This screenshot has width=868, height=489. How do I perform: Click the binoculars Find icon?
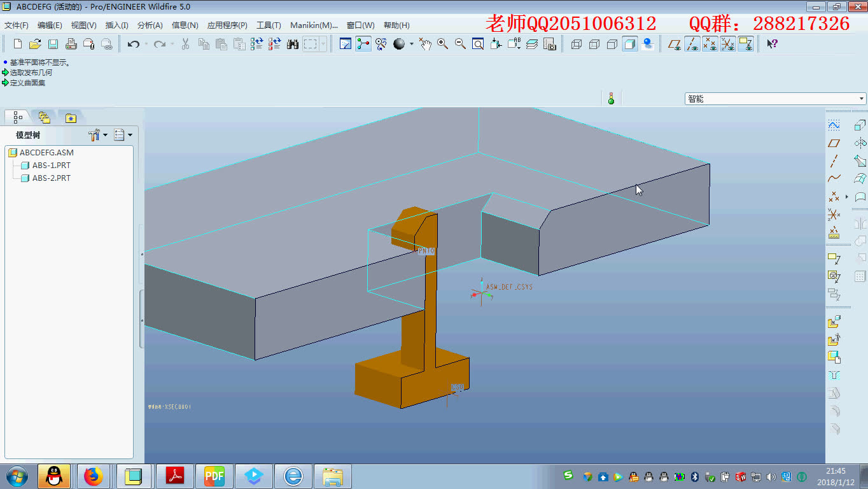click(x=293, y=44)
